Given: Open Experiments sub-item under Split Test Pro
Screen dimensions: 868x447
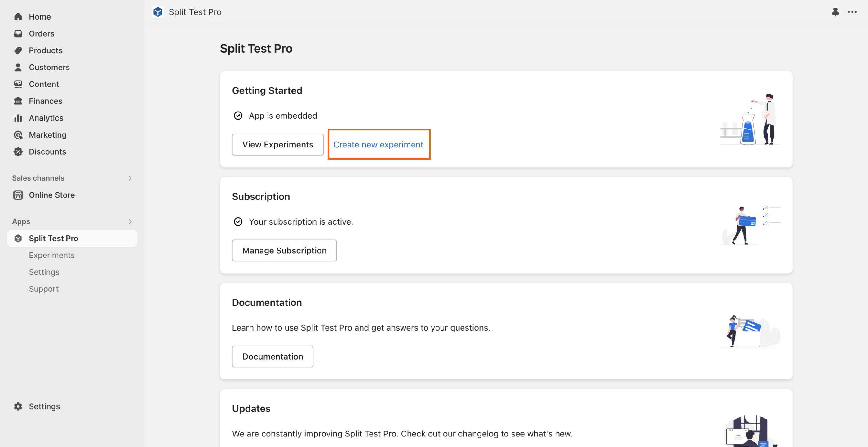Looking at the screenshot, I should click(51, 255).
